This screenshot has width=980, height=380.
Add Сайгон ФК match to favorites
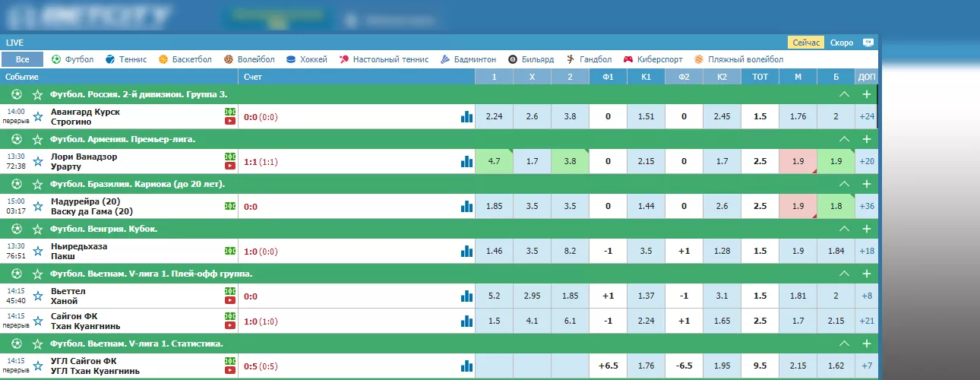coord(38,321)
